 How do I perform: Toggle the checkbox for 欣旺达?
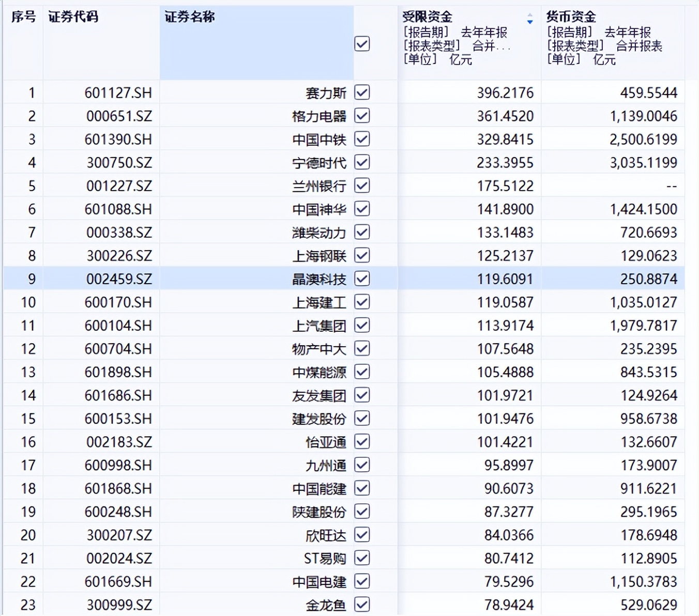[362, 534]
